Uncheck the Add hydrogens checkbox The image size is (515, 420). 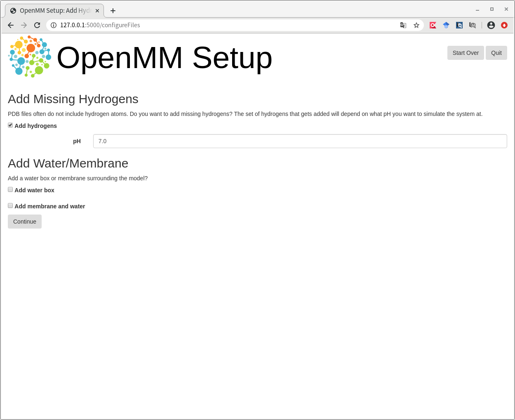pyautogui.click(x=10, y=125)
